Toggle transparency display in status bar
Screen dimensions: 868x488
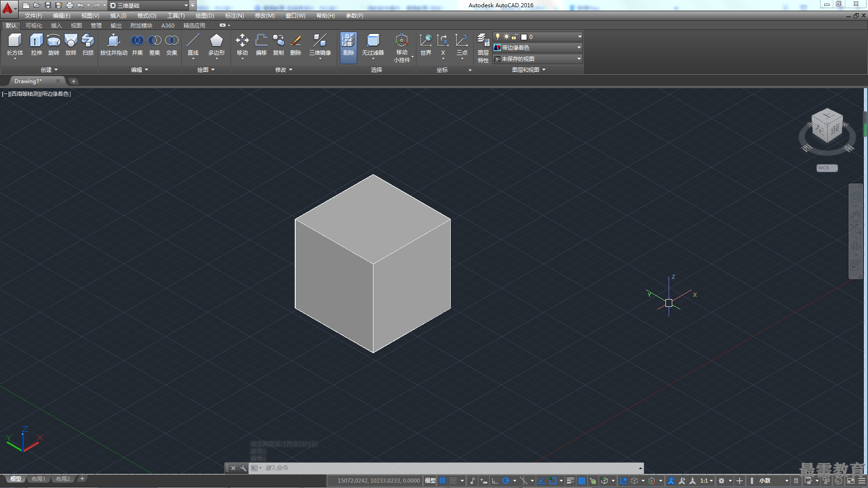[x=582, y=481]
